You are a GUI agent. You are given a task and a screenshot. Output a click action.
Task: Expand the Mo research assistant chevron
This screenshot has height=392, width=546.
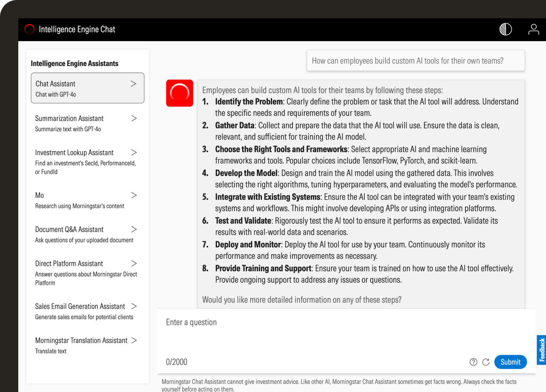[134, 195]
